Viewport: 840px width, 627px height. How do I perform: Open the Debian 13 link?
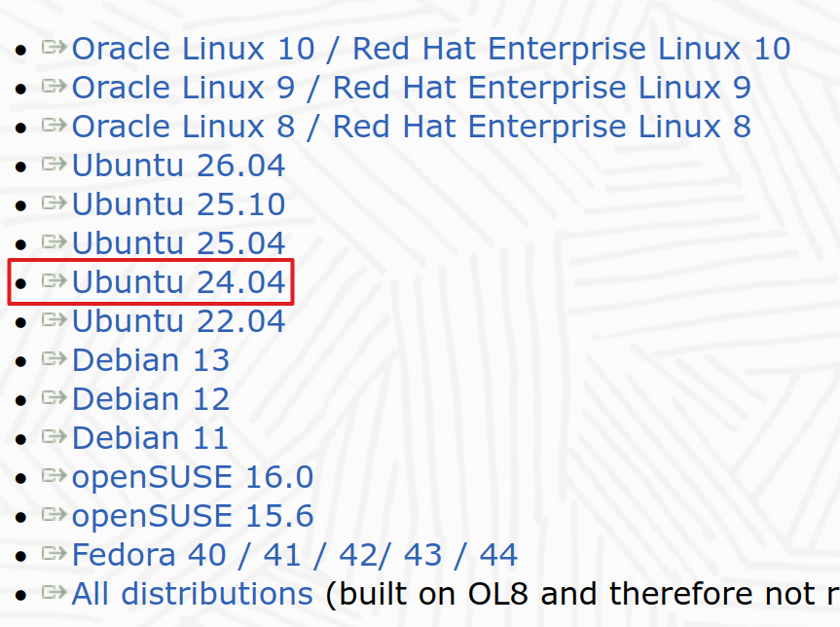click(151, 360)
